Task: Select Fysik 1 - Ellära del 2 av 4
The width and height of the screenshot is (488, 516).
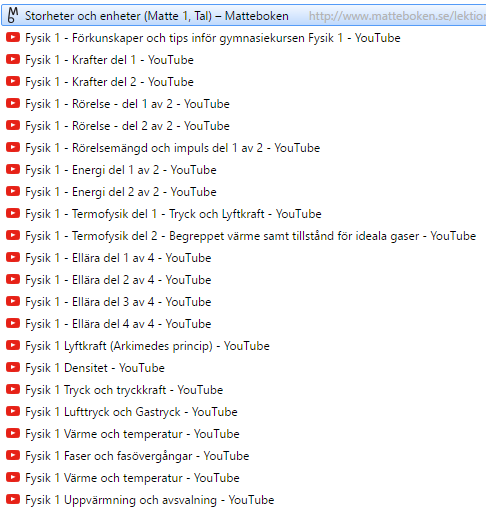Action: 118,280
